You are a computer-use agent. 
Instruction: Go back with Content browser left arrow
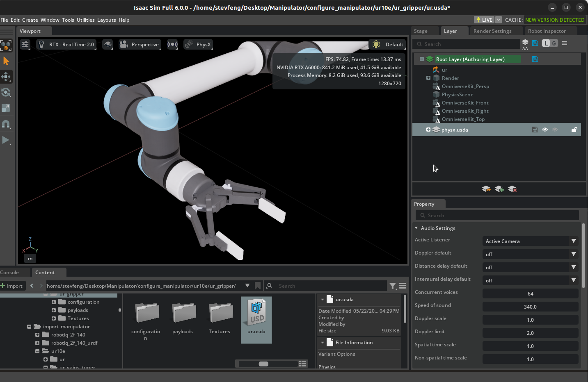click(32, 286)
